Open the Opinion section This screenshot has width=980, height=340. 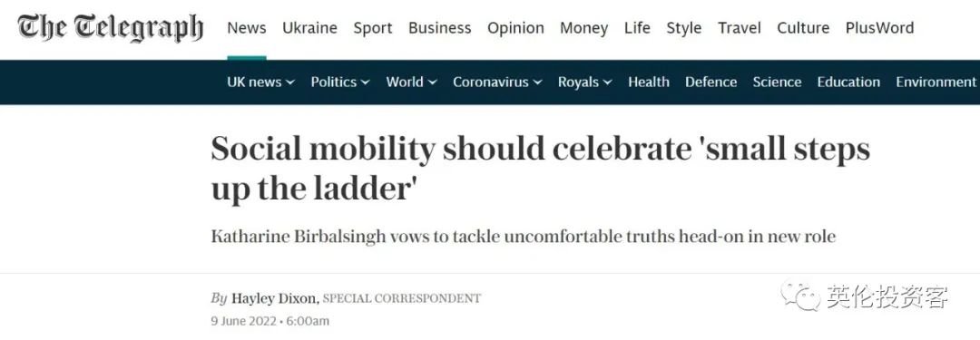[515, 28]
